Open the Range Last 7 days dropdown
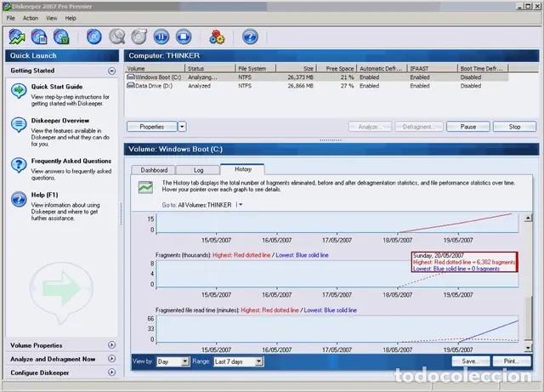This screenshot has height=392, width=544. tap(258, 361)
